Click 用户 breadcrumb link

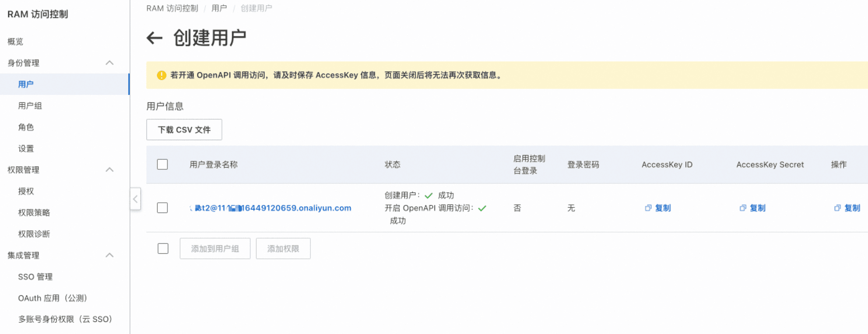[219, 8]
